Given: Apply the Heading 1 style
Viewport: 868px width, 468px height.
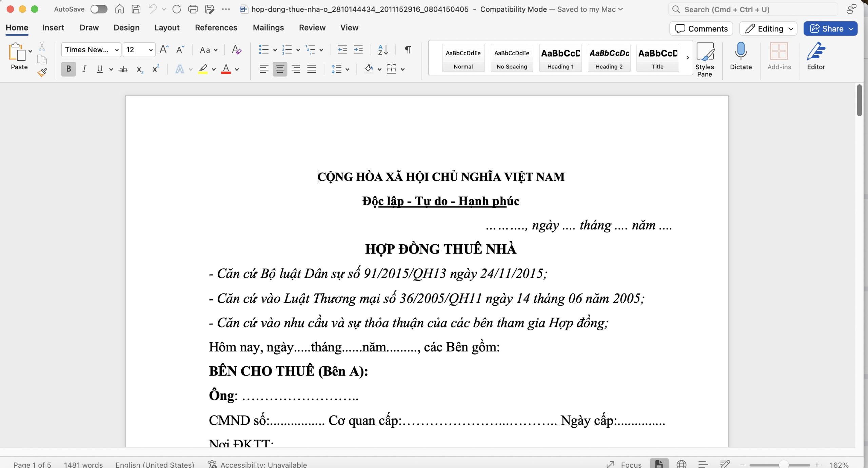Looking at the screenshot, I should pos(560,58).
